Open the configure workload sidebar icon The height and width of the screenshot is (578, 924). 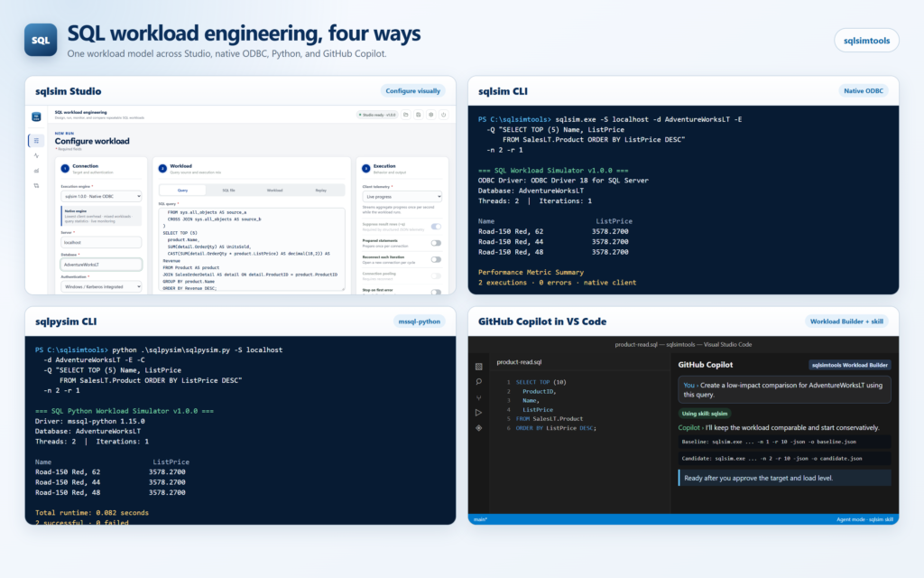(36, 141)
